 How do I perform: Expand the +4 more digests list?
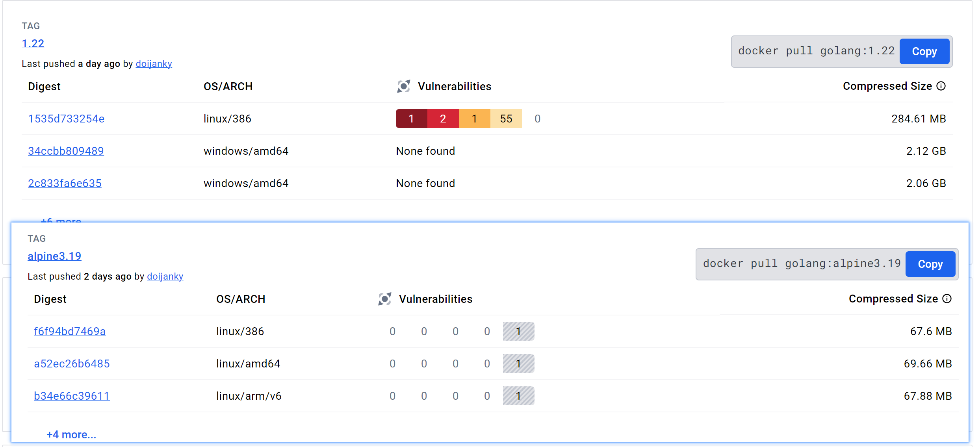71,434
